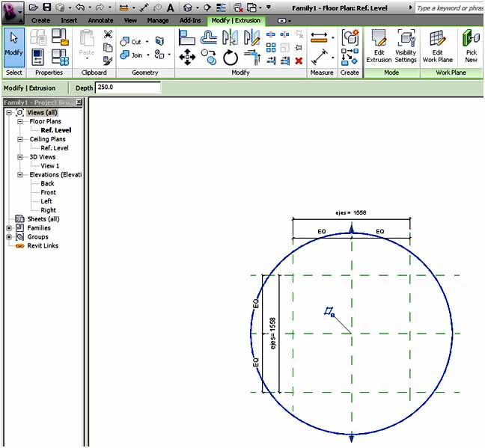Select View 1 under 3D Views
The height and width of the screenshot is (448, 485).
click(x=49, y=166)
